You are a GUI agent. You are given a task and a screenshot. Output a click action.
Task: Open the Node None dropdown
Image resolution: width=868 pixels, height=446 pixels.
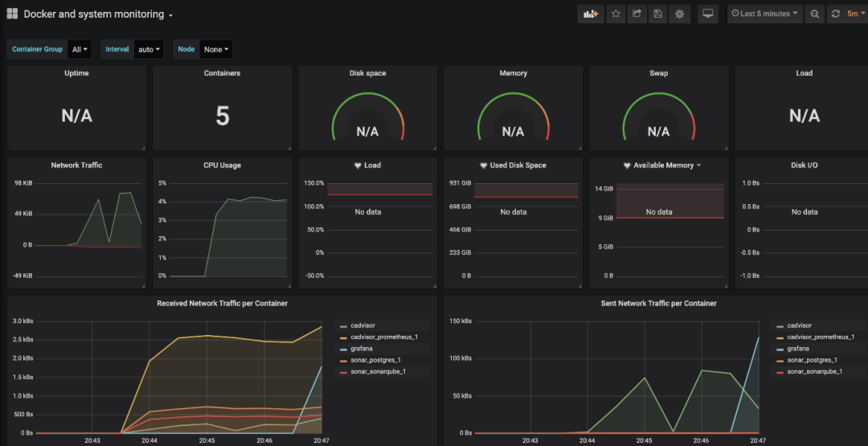pos(216,49)
